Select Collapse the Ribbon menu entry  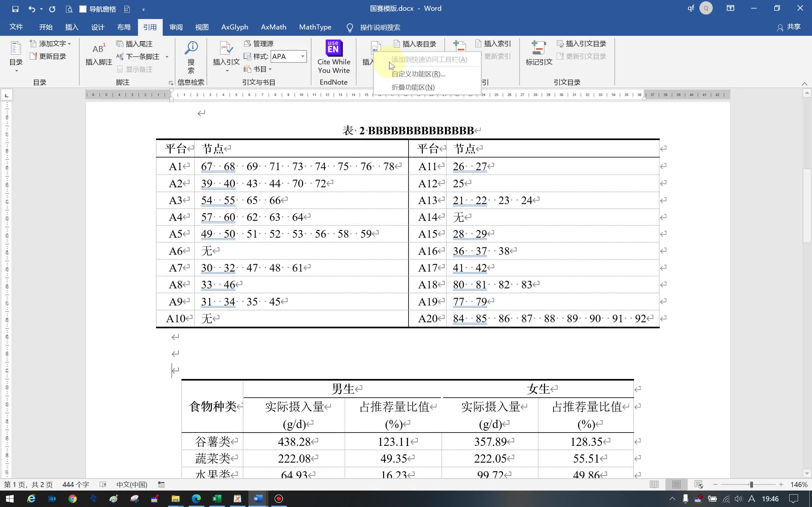(413, 87)
